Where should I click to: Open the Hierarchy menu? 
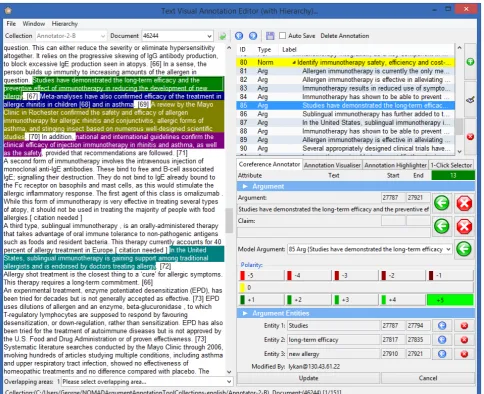tap(65, 24)
